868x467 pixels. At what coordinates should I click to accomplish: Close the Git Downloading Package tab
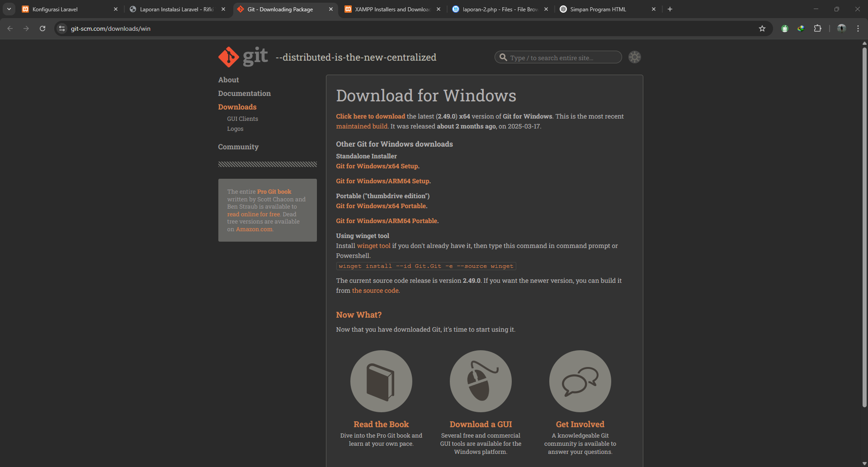331,9
